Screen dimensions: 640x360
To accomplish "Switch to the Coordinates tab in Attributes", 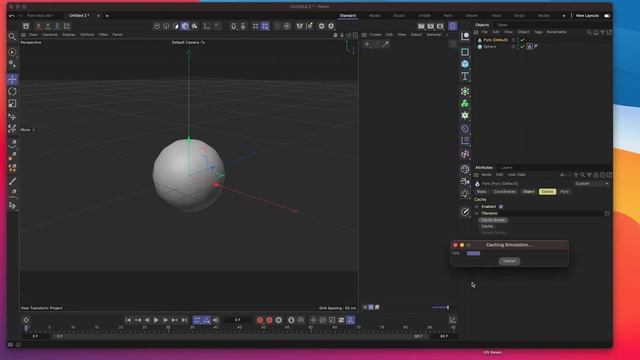I will 505,192.
